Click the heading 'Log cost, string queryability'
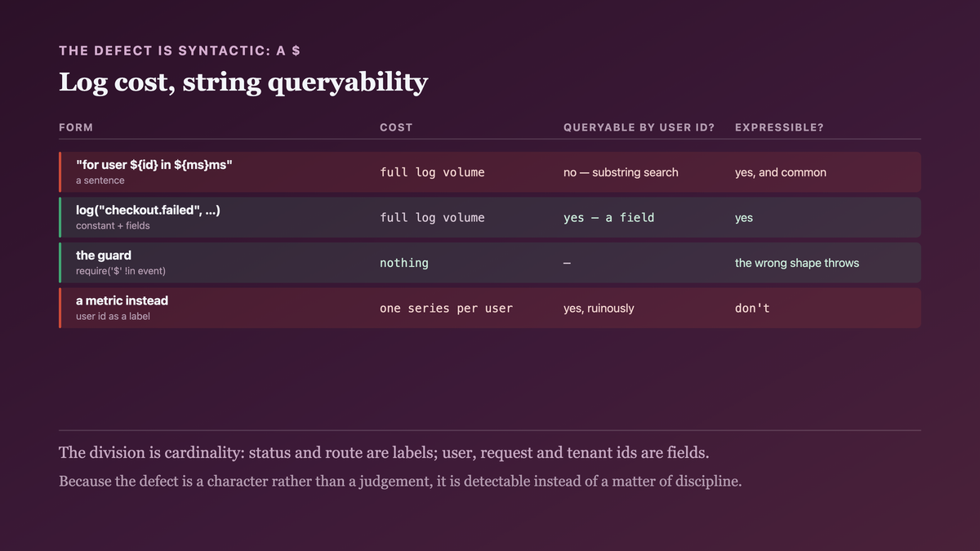980x551 pixels. click(x=243, y=82)
